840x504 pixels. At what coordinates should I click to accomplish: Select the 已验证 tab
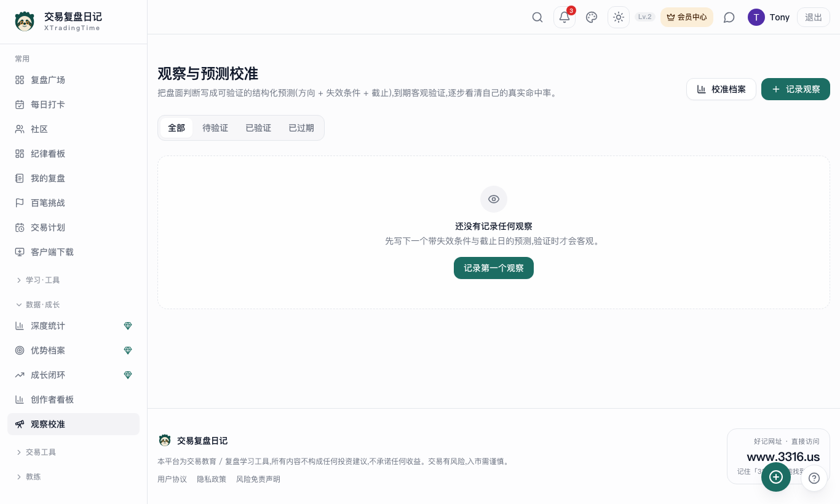coord(258,128)
